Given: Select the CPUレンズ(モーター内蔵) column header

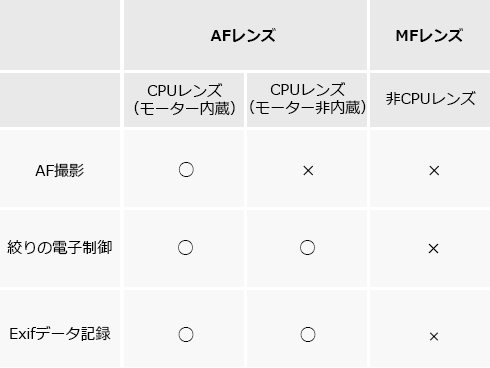Looking at the screenshot, I should pyautogui.click(x=184, y=100).
